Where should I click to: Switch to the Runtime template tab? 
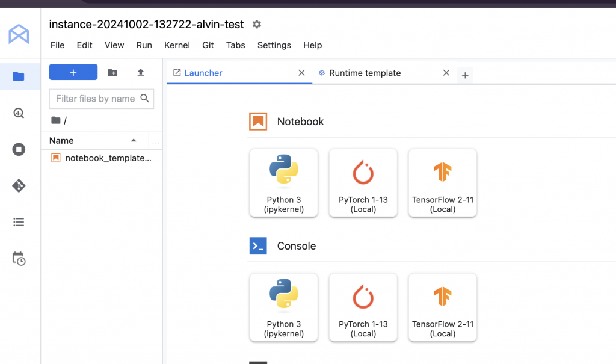384,73
